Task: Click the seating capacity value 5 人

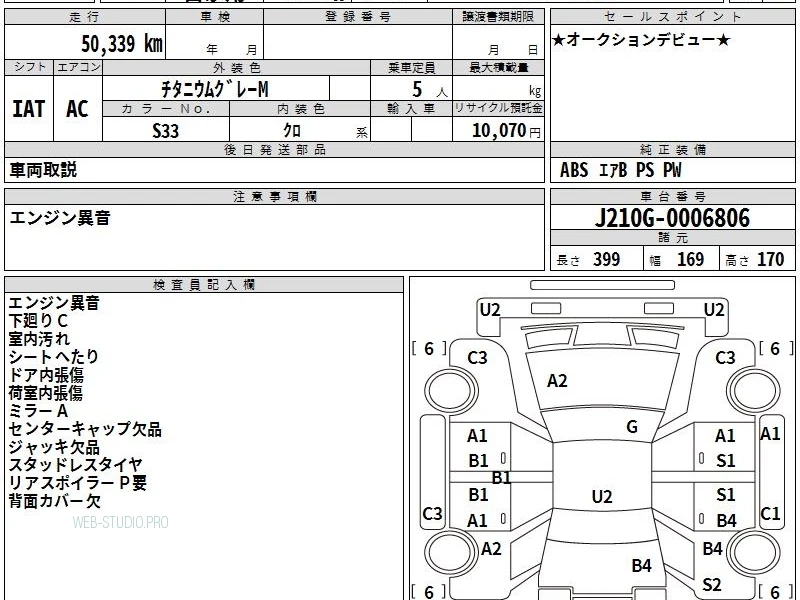Action: (429, 90)
